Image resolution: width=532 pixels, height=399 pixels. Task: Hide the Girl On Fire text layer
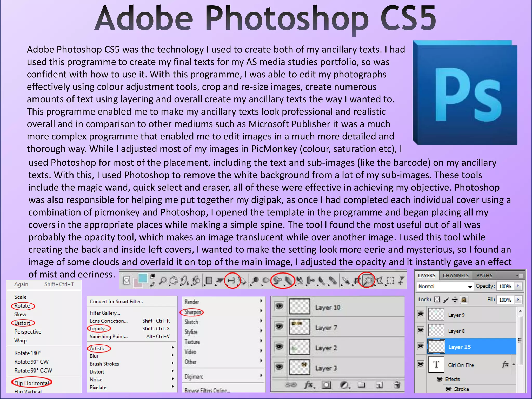click(421, 364)
